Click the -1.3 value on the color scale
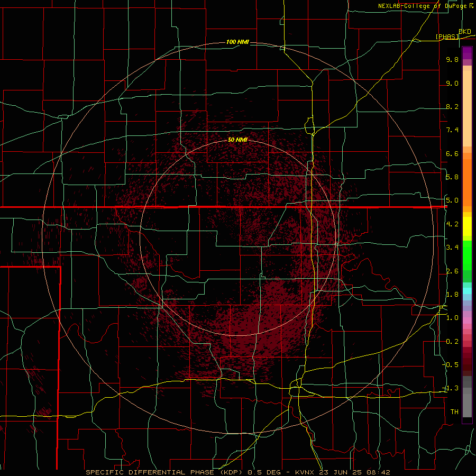476x476 pixels. (x=451, y=388)
